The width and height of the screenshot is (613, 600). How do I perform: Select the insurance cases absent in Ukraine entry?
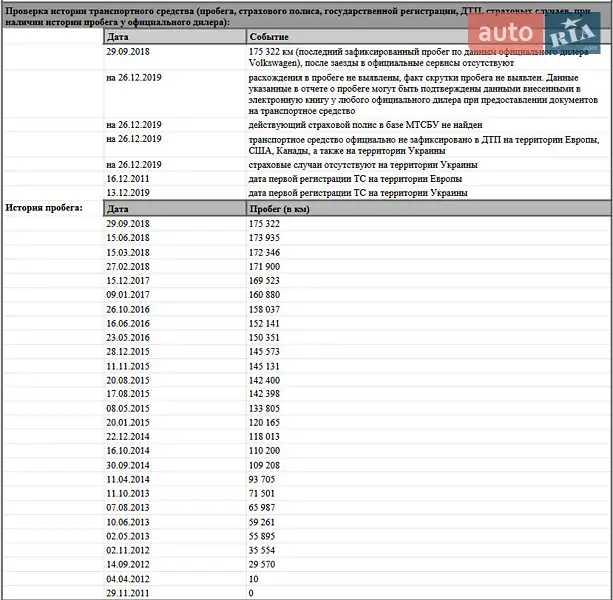362,164
